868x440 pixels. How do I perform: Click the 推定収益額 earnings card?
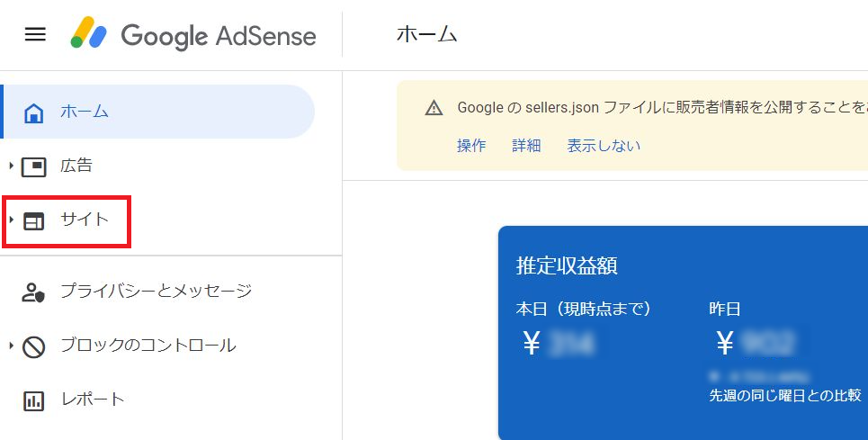[683, 333]
